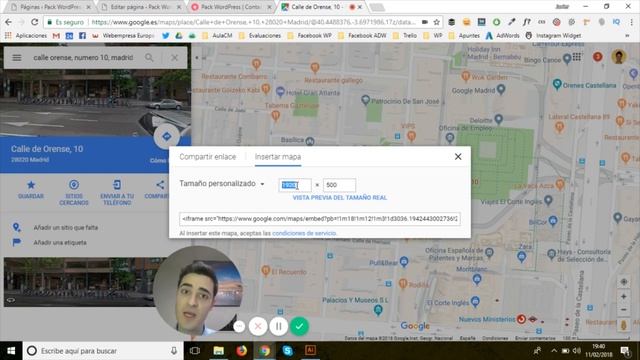640x360 pixels.
Task: Zoom in the map with plus button
Action: pyautogui.click(x=623, y=296)
